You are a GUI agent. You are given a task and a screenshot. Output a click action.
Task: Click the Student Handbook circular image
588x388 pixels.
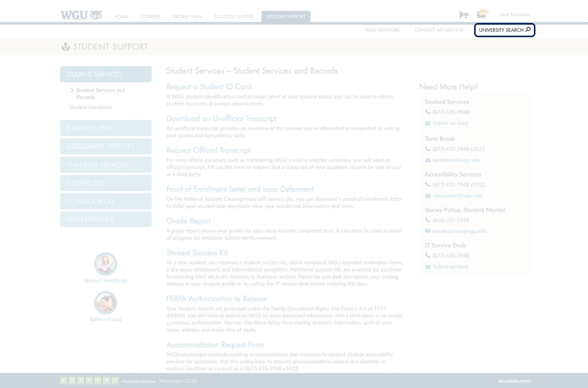[106, 264]
